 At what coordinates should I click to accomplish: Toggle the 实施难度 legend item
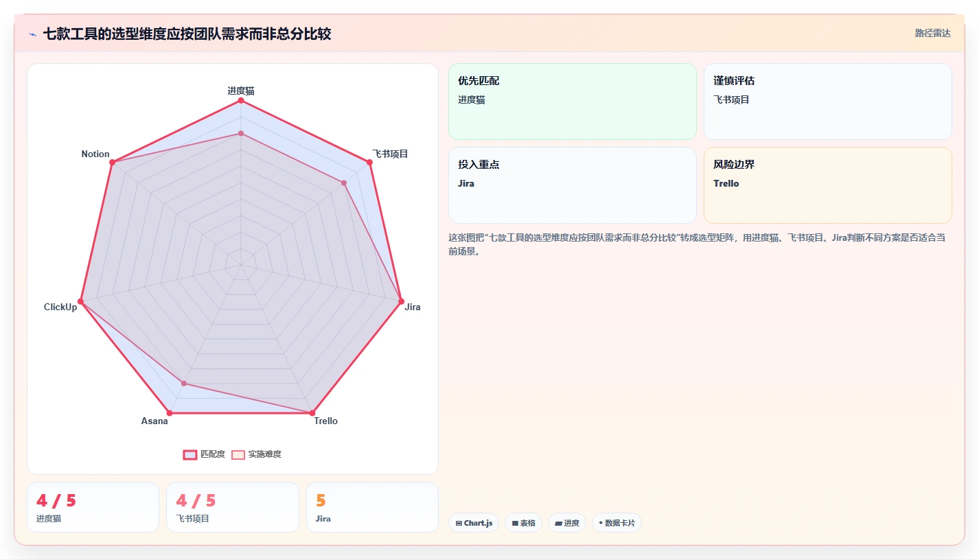[256, 454]
